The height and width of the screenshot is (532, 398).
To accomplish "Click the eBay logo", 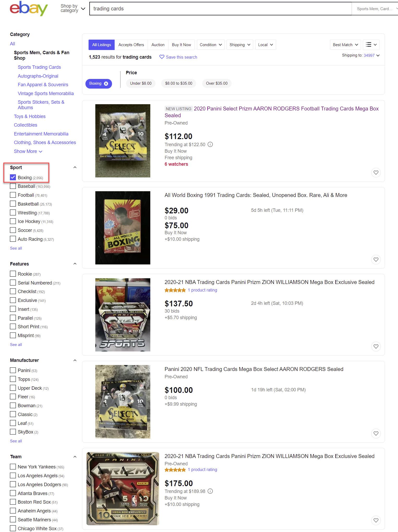I will [x=29, y=8].
